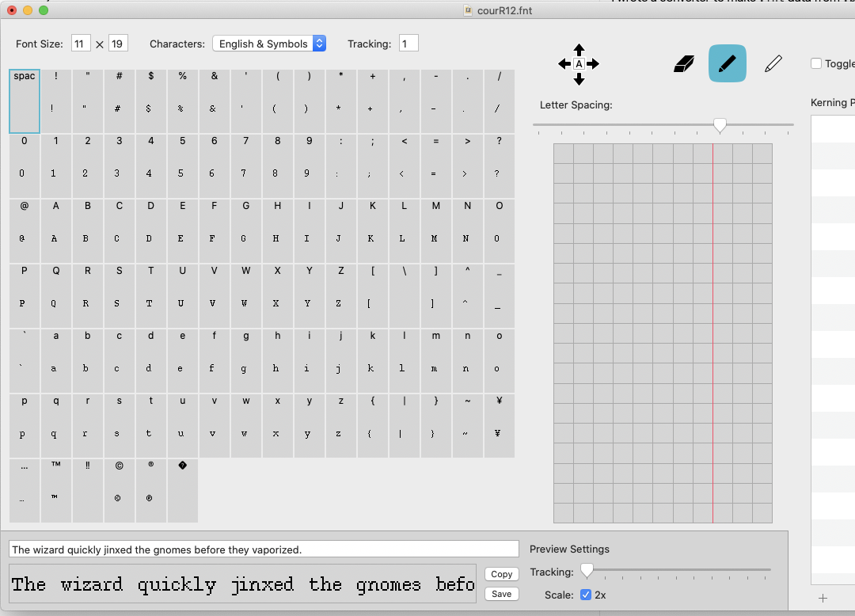The height and width of the screenshot is (616, 855).
Task: Select the semicolon glyph cell
Action: click(372, 166)
